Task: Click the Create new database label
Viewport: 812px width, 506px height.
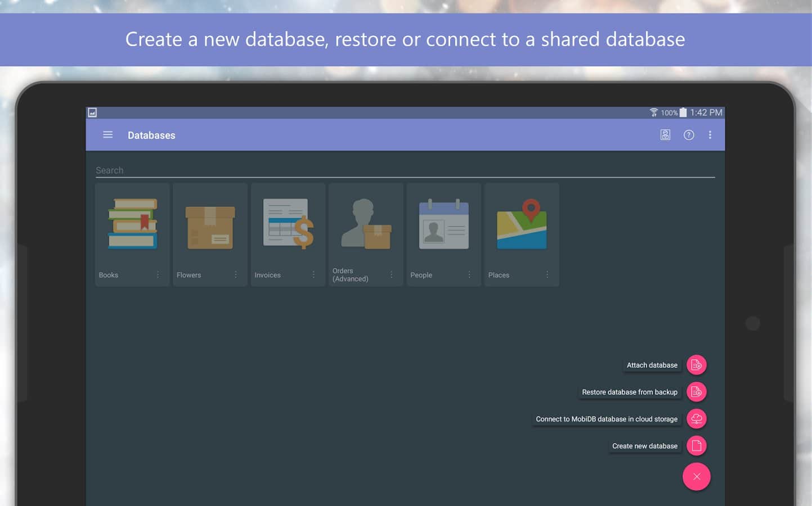Action: click(x=644, y=446)
